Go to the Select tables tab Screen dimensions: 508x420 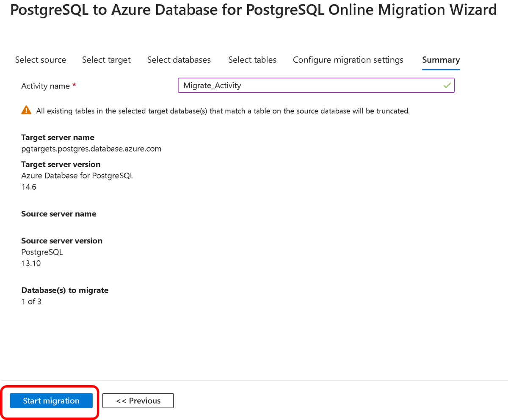252,60
